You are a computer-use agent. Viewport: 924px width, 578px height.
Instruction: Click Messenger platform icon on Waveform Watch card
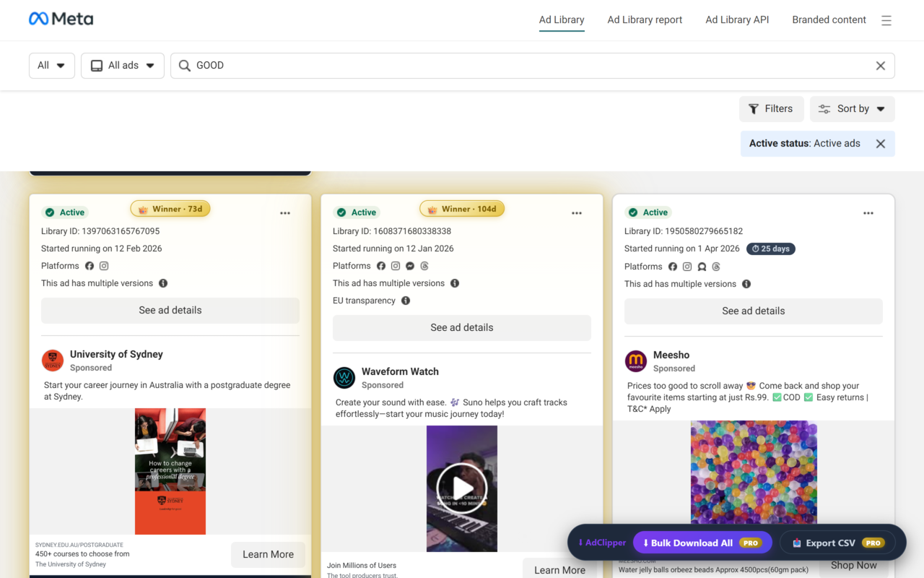click(x=410, y=266)
